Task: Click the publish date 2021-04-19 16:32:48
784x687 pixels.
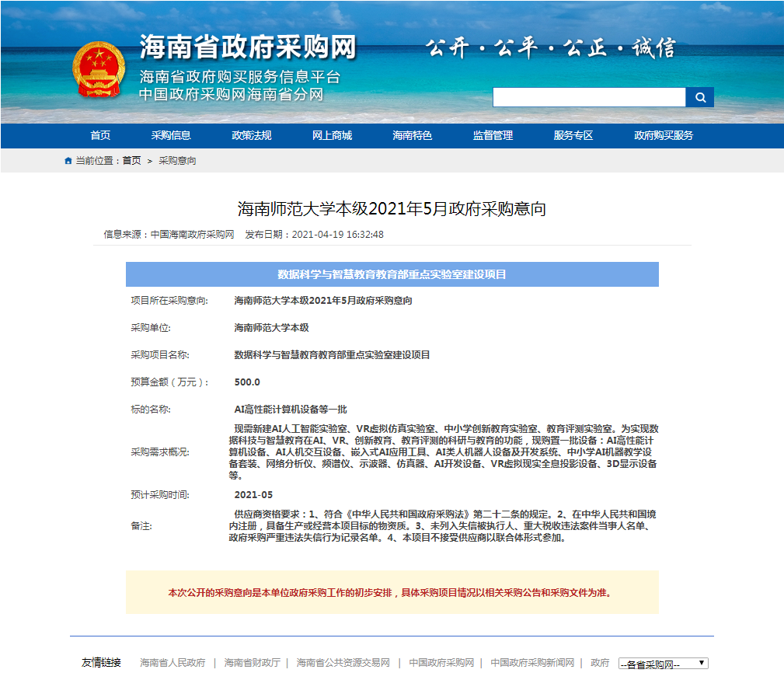Action: [337, 235]
